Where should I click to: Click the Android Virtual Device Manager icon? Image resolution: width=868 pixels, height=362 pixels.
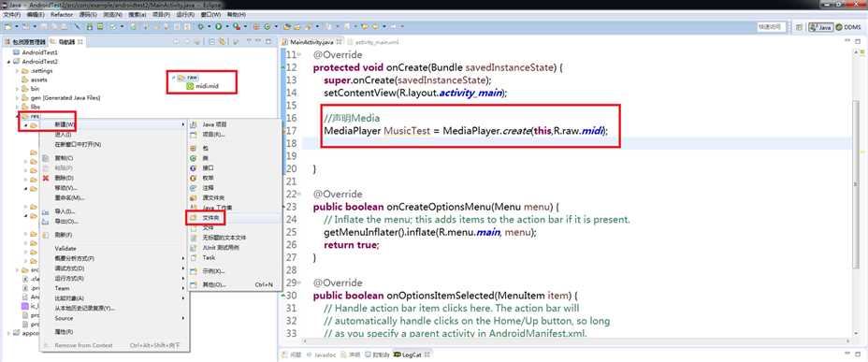pos(100,26)
